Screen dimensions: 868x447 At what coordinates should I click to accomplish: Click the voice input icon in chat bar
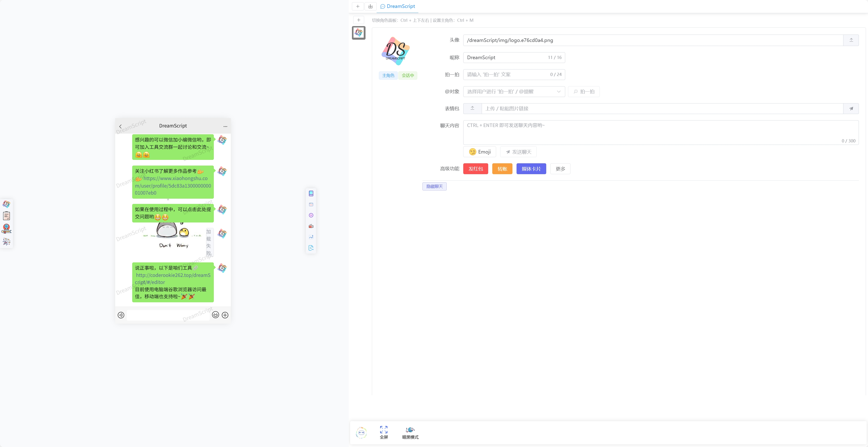click(x=121, y=315)
